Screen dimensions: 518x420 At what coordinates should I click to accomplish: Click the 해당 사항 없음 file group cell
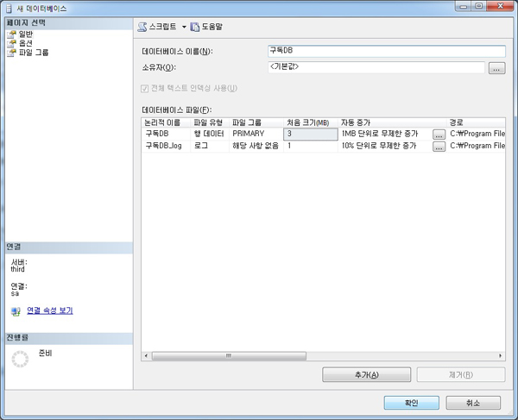(x=256, y=146)
